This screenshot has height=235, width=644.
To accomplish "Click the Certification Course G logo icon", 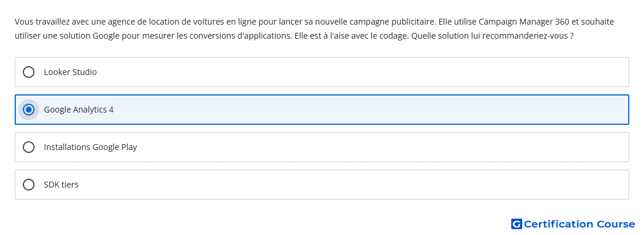I will pyautogui.click(x=516, y=224).
